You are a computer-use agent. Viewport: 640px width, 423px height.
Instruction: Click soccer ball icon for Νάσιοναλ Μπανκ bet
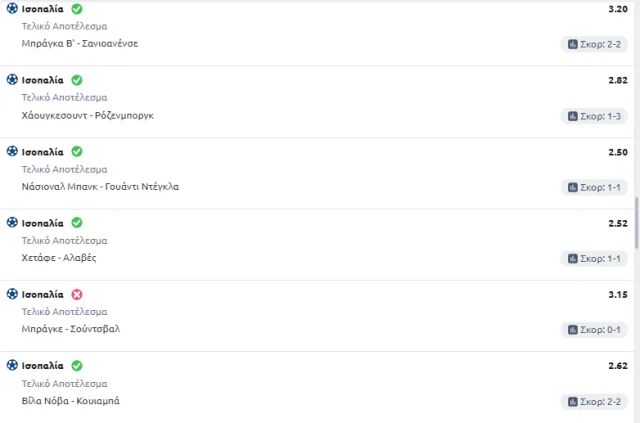pyautogui.click(x=12, y=151)
